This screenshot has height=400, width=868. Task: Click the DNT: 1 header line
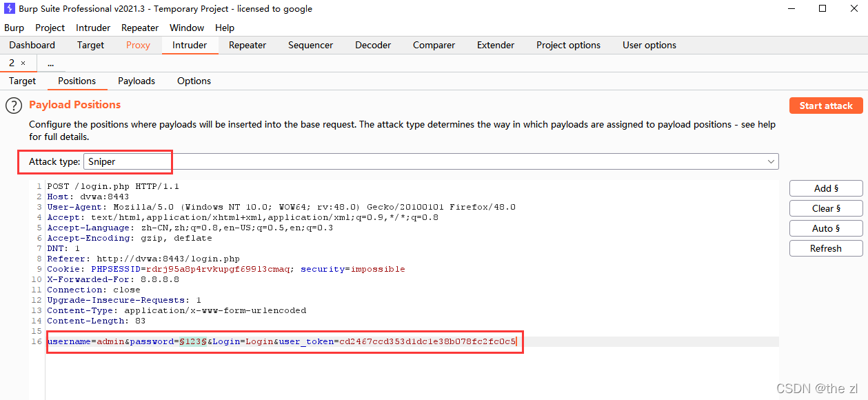63,248
